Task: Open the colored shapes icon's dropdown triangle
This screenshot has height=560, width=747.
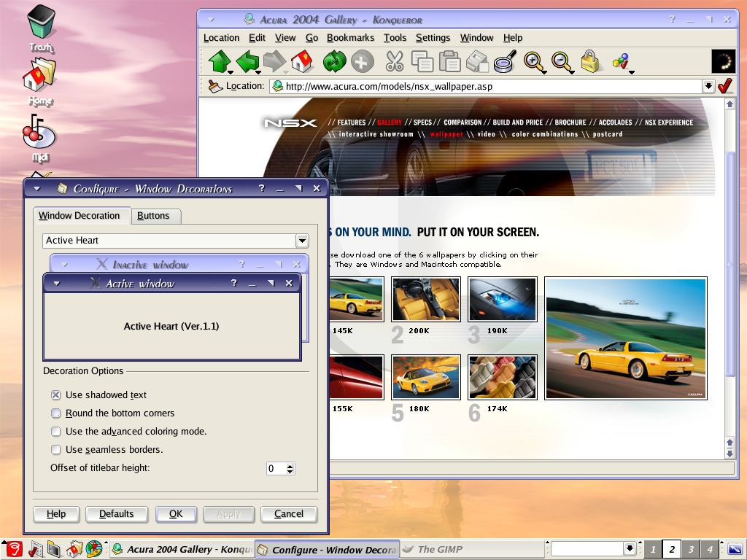Action: coord(632,72)
